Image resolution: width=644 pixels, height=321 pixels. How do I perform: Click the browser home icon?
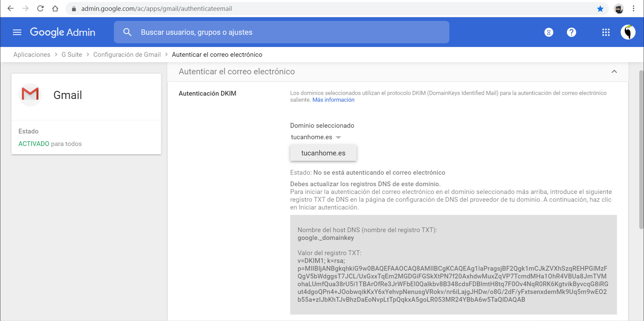pyautogui.click(x=55, y=8)
